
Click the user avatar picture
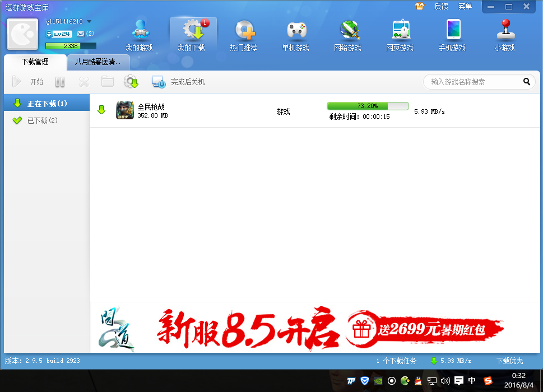point(22,34)
